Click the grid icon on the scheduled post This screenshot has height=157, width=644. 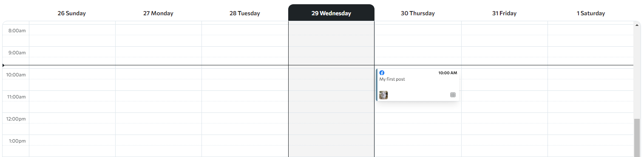click(x=453, y=95)
